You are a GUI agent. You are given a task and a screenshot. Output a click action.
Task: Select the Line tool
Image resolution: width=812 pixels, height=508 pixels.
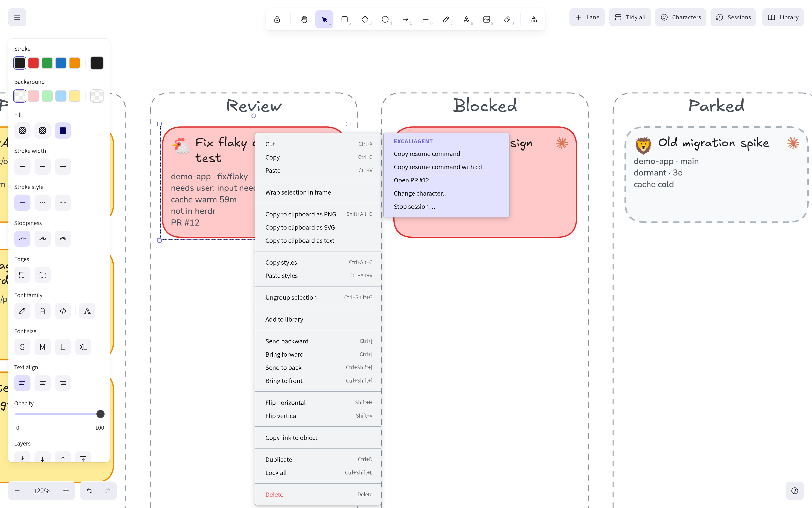point(426,19)
